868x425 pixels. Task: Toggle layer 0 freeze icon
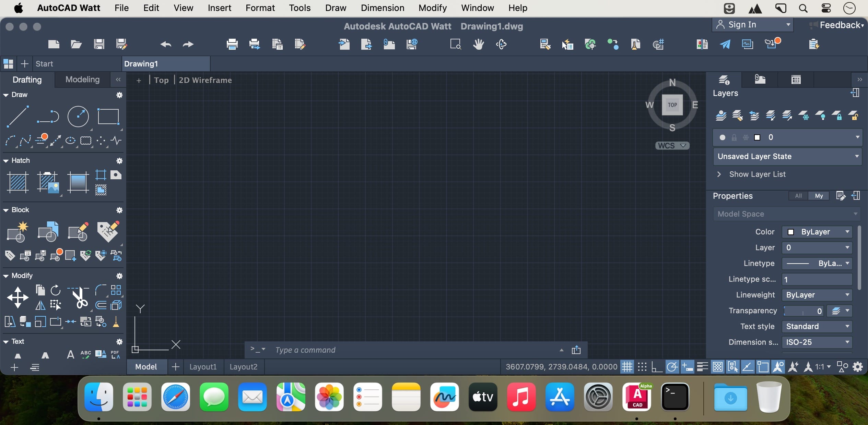[x=746, y=137]
